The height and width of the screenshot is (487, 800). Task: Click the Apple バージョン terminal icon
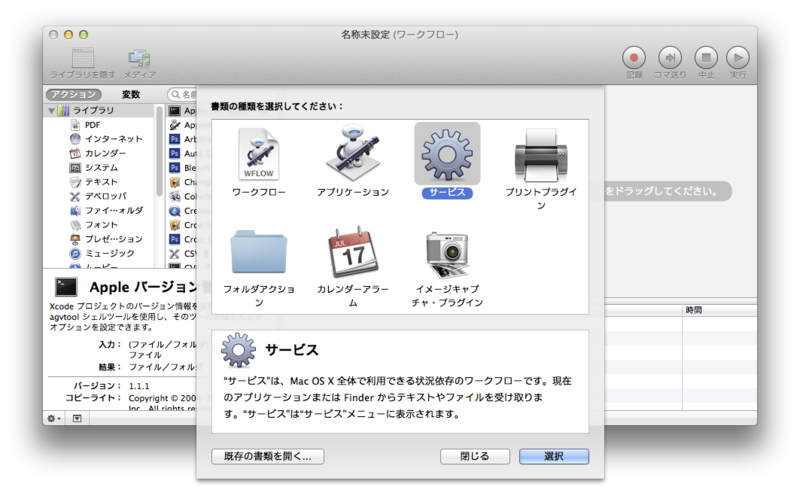[66, 287]
